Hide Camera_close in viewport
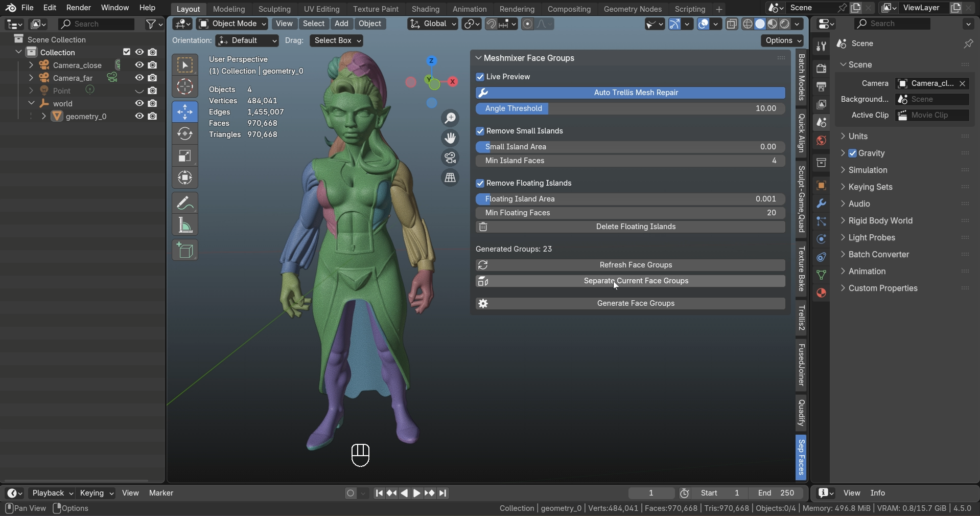 coord(139,65)
